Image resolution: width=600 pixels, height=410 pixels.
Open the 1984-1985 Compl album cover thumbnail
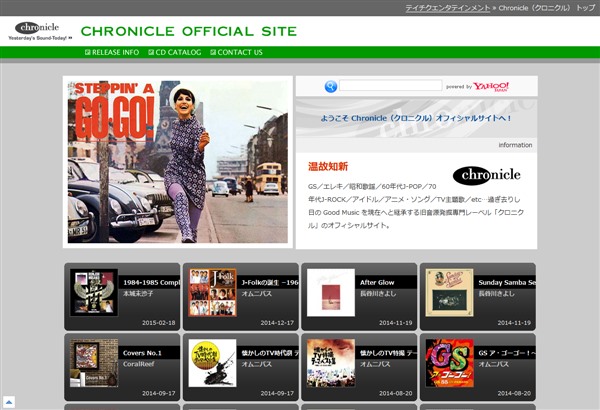(x=94, y=292)
